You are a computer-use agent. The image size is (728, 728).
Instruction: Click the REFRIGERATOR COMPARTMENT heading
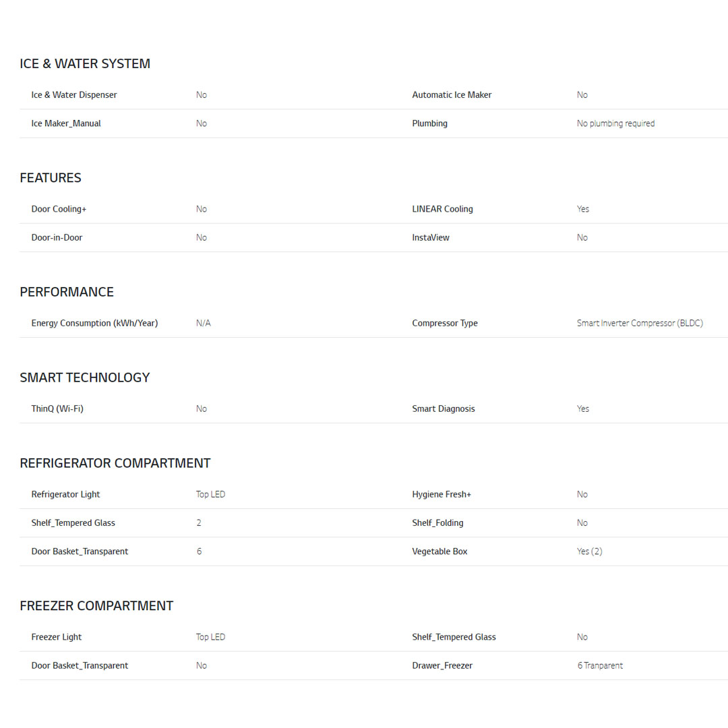115,463
